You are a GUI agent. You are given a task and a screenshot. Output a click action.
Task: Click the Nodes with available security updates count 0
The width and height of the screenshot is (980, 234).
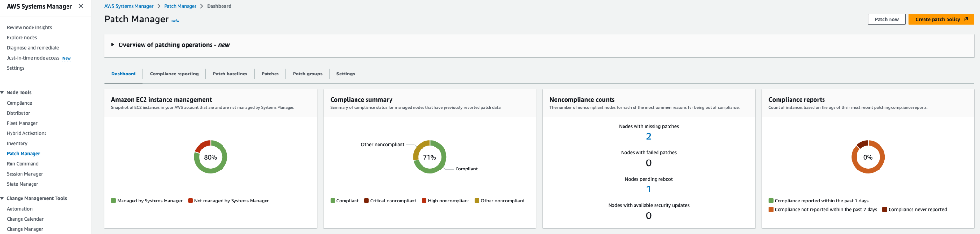pyautogui.click(x=649, y=215)
